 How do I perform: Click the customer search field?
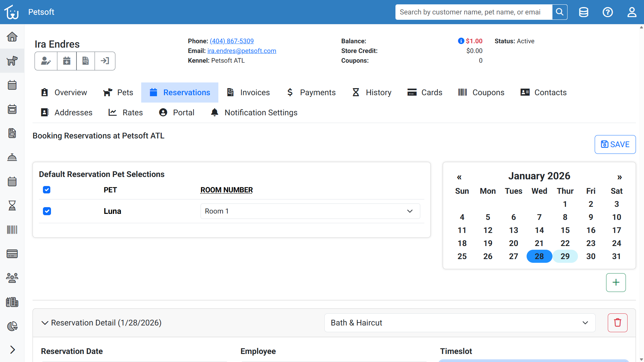tap(473, 12)
